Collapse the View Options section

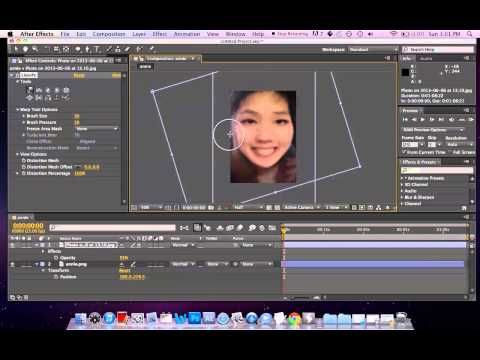[18, 154]
